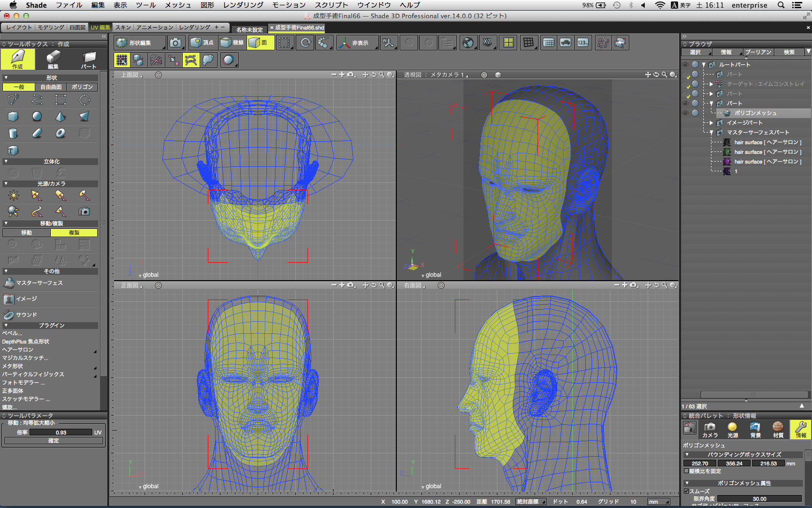Collapse the マスターサーフェスパート tree node
Screen dimensions: 812x508
[711, 133]
